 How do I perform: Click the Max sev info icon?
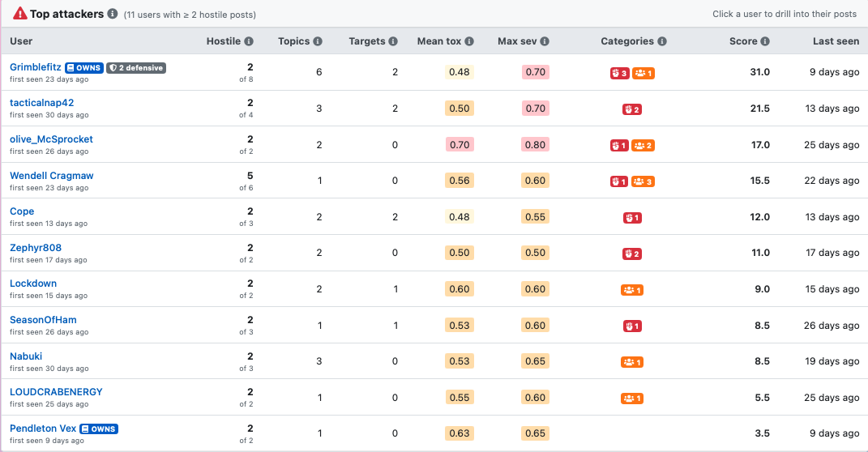(545, 41)
